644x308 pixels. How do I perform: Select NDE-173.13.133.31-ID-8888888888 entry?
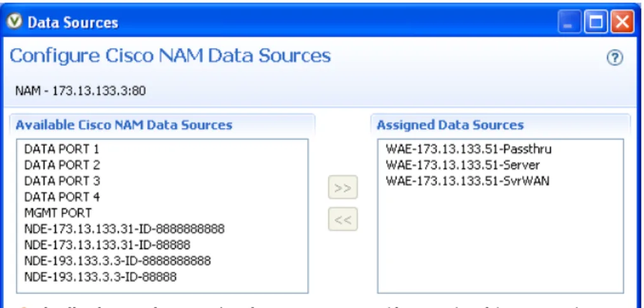coord(124,228)
